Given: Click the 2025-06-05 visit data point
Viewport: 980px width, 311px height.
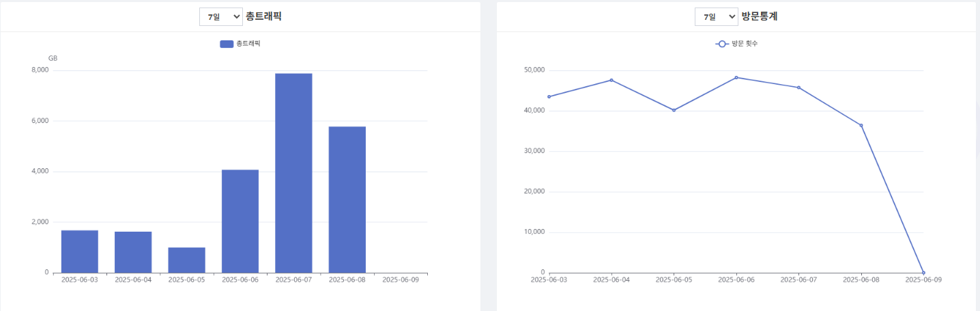Looking at the screenshot, I should coord(674,110).
